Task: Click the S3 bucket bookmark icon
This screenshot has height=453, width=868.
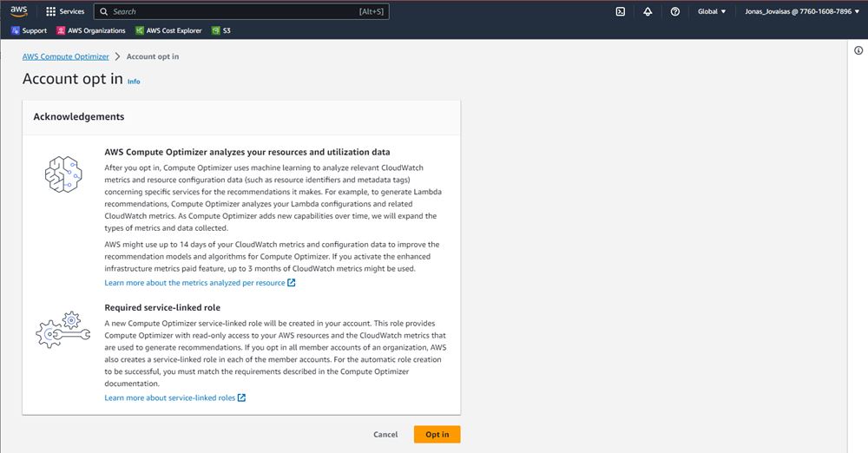Action: point(216,30)
